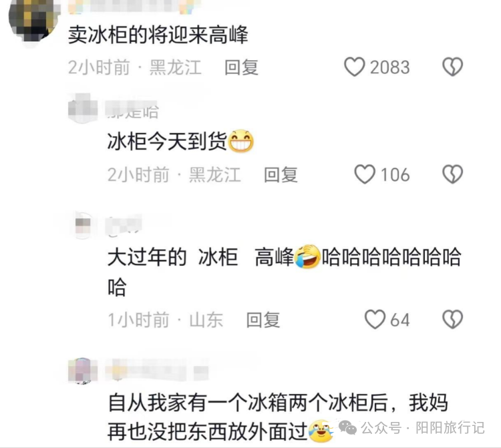Click grinning emoji after '冰柜今天到货'
This screenshot has width=501, height=448.
point(241,141)
